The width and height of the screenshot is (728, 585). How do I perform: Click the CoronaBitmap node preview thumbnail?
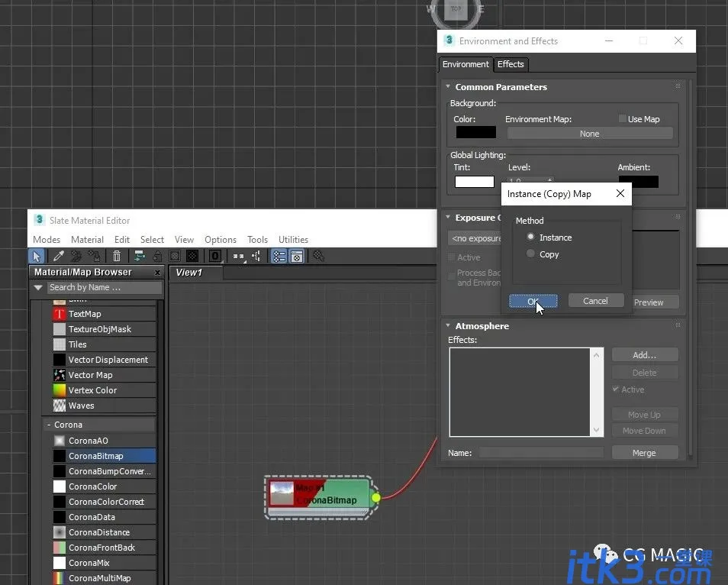point(282,493)
